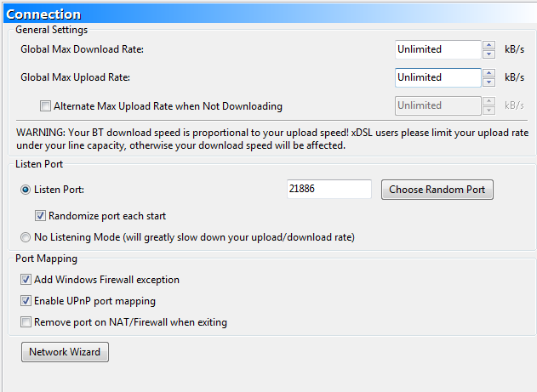Decrease Global Max Upload Rate spinner down arrow
Image resolution: width=537 pixels, height=392 pixels.
(x=488, y=82)
